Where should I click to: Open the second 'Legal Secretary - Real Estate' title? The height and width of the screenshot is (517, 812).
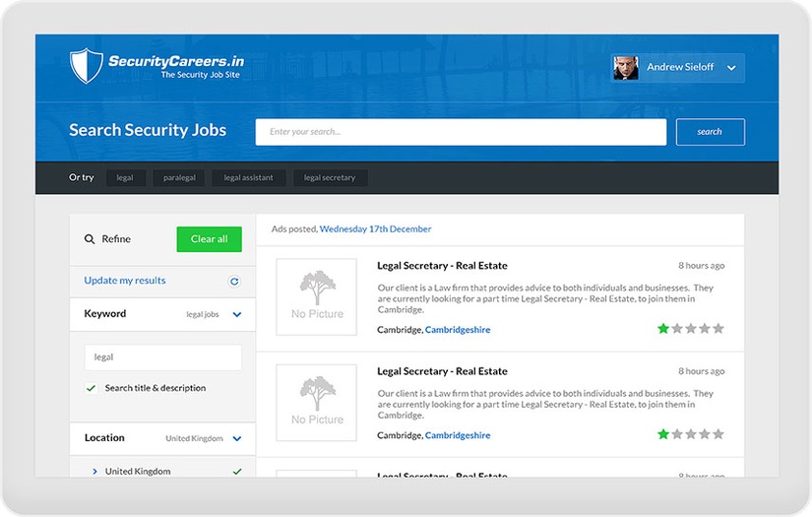click(442, 371)
